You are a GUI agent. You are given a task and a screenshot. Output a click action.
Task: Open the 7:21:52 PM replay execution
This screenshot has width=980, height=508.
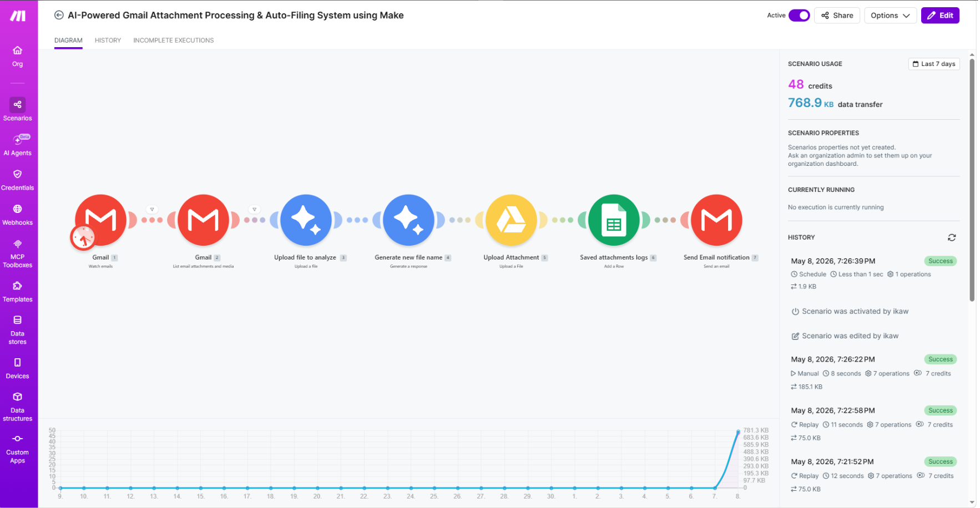[x=873, y=475]
